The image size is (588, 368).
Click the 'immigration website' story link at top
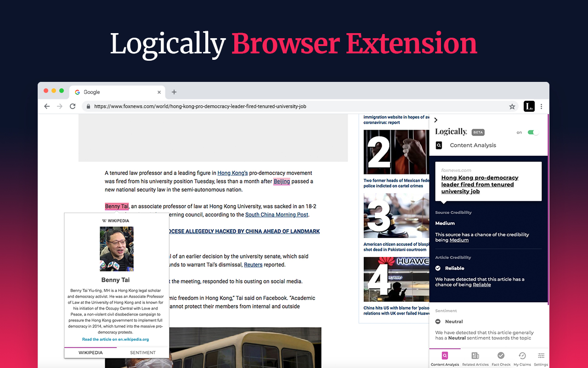[x=396, y=120]
